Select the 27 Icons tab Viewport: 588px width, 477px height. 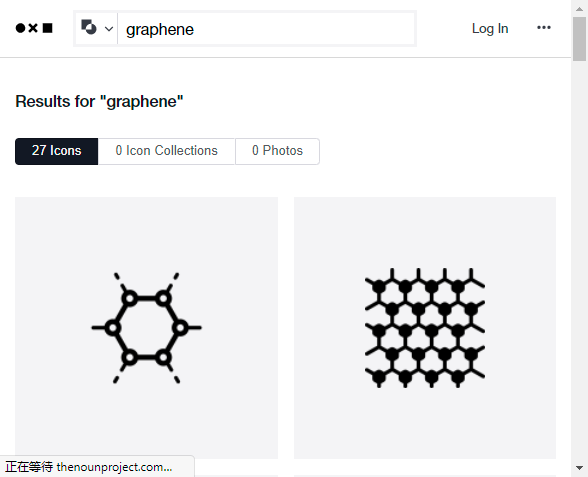[x=57, y=151]
